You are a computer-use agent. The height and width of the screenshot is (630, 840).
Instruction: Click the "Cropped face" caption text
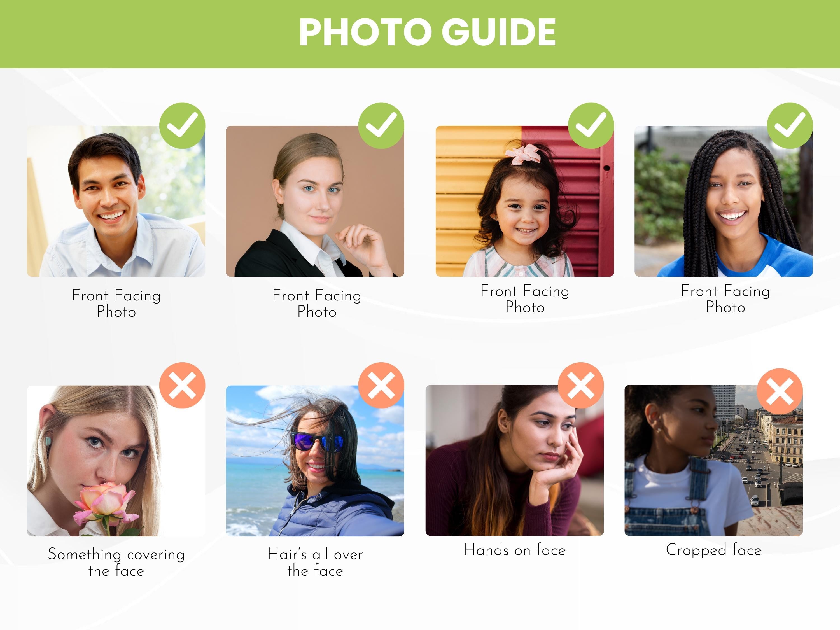coord(713,550)
